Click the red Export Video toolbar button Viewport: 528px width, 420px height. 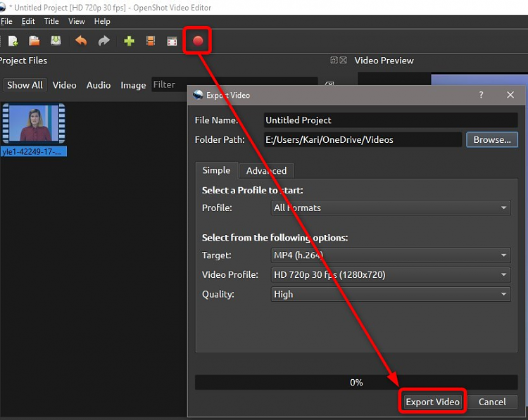coord(198,41)
